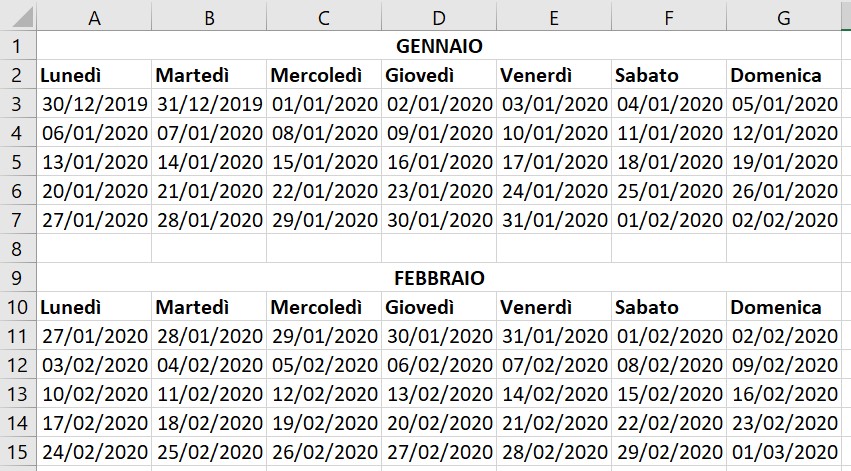Click the FEBBRAIO title cell
This screenshot has height=471, width=851.
439,278
